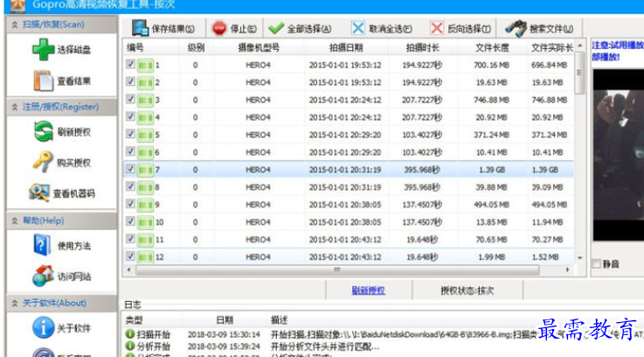The width and height of the screenshot is (644, 357).
Task: Click video file icon in row 11
Action: click(x=145, y=240)
